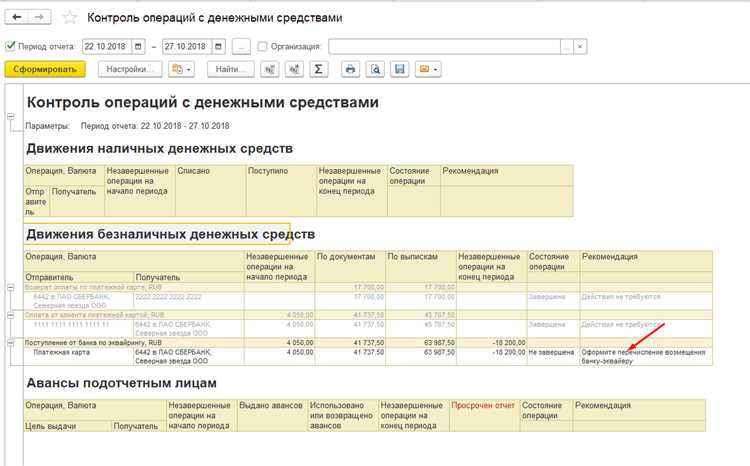Click the Найти... button
Screen dimensions: 750x466
(x=231, y=69)
